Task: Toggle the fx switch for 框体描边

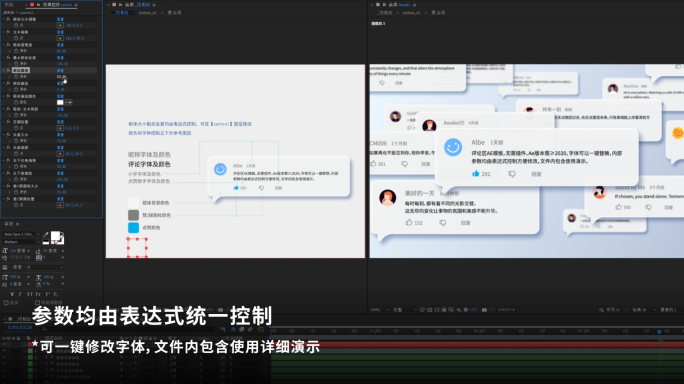Action: click(x=8, y=83)
